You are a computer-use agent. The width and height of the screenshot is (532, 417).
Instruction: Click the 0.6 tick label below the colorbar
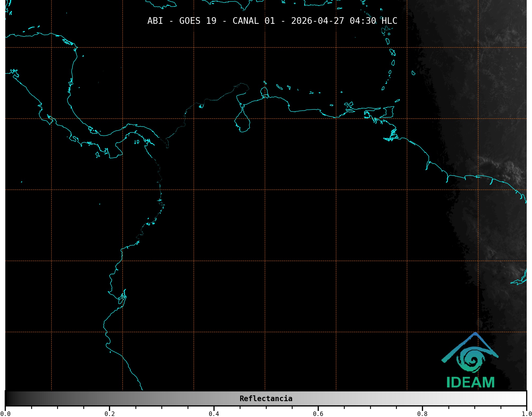pyautogui.click(x=318, y=414)
